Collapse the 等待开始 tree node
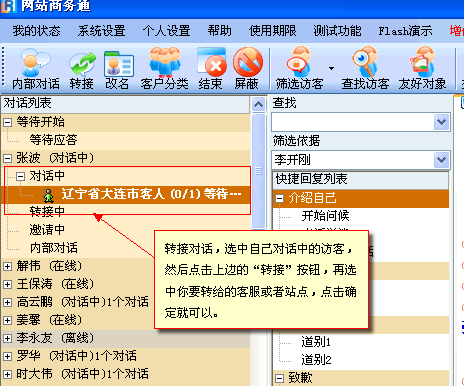Image resolution: width=464 pixels, height=386 pixels. click(x=7, y=122)
